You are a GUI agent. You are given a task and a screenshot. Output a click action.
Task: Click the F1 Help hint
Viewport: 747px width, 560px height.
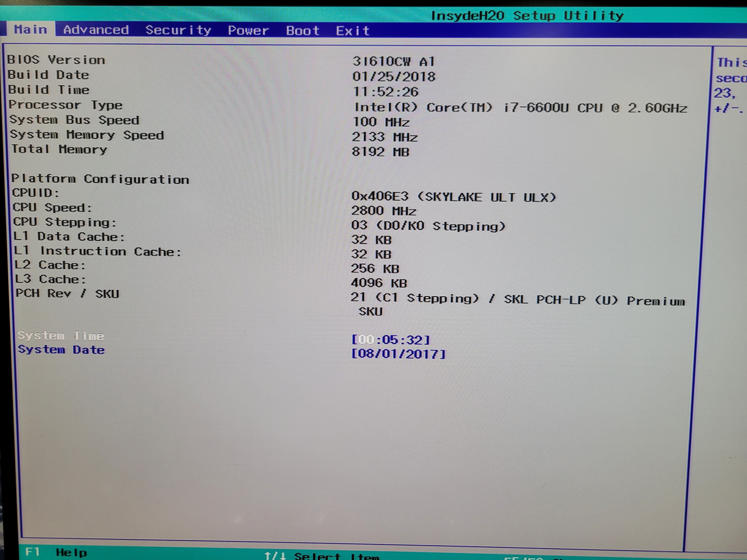tap(56, 552)
